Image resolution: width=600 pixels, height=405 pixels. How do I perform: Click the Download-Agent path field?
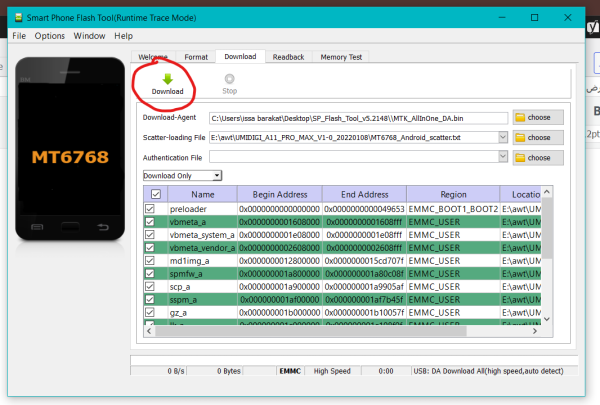point(358,118)
